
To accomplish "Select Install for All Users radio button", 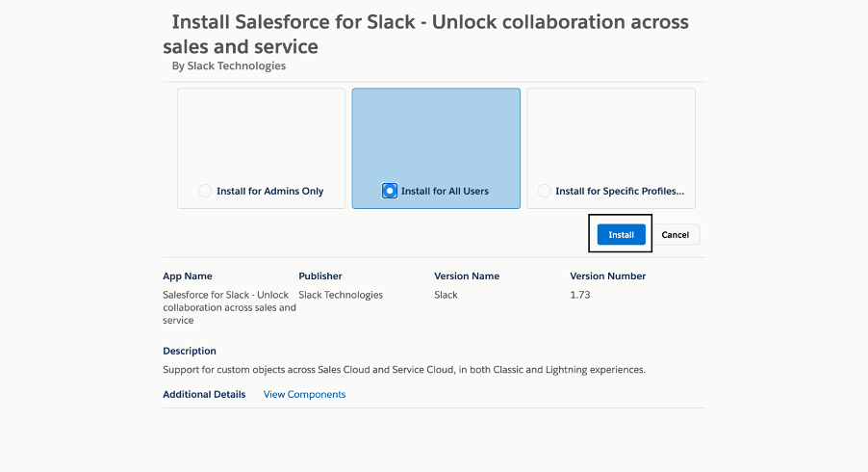I will (x=390, y=191).
